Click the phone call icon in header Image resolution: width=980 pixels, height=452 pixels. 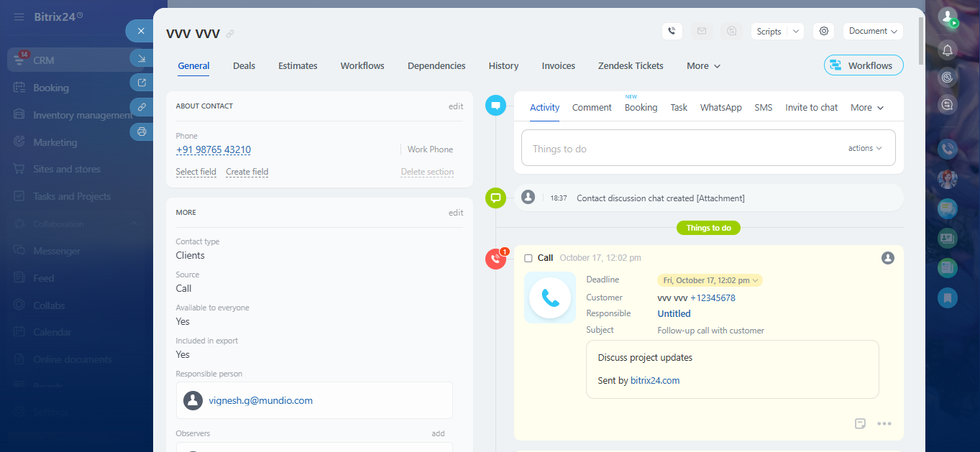coord(672,31)
